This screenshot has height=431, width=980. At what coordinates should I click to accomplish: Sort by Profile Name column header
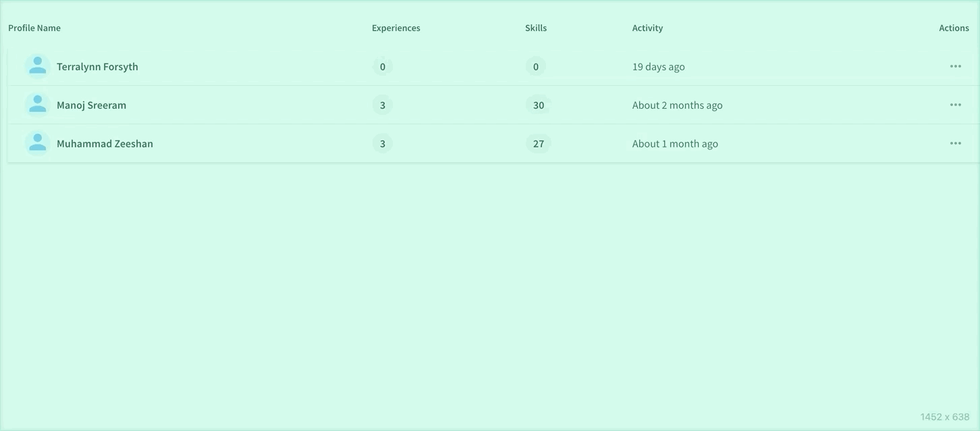click(34, 28)
